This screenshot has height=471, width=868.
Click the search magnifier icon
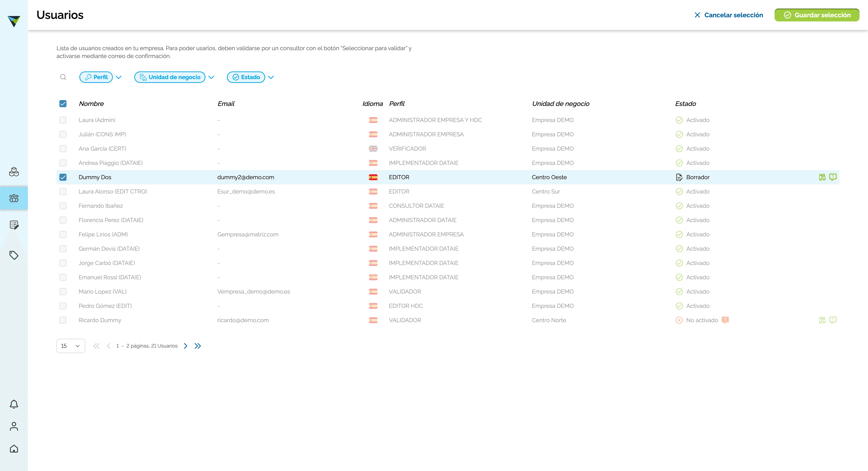(63, 77)
